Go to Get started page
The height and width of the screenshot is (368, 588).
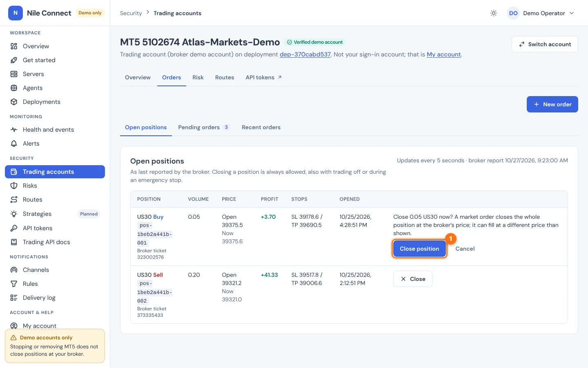55,60
